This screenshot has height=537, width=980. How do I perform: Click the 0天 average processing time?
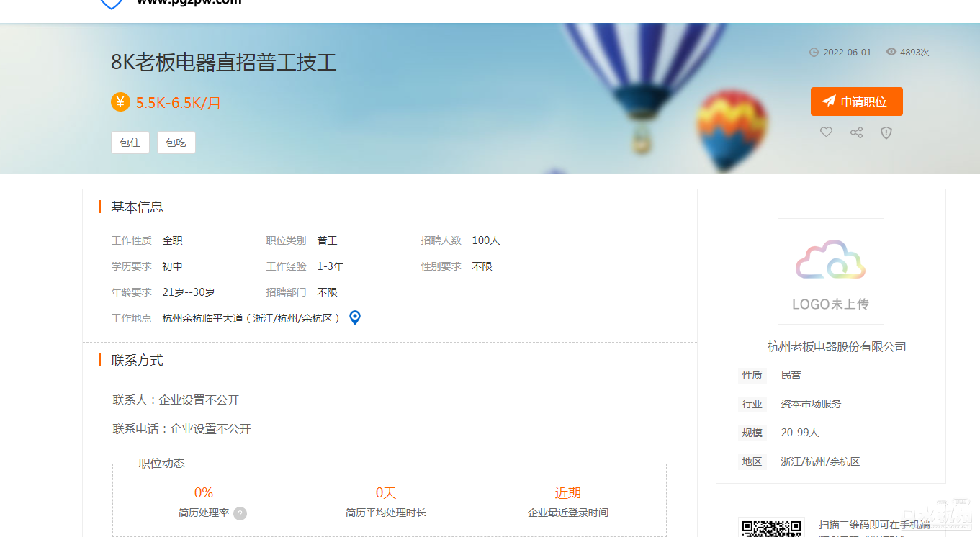click(386, 493)
